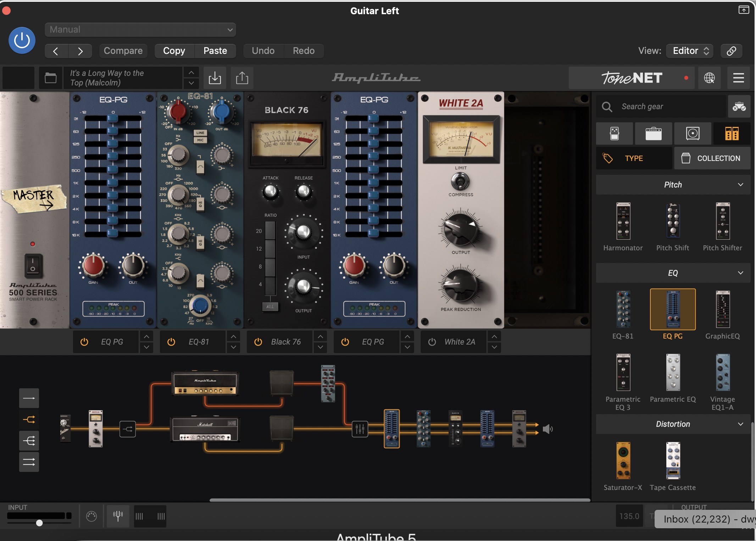Select the Marshall amp in signal chain

tap(206, 429)
